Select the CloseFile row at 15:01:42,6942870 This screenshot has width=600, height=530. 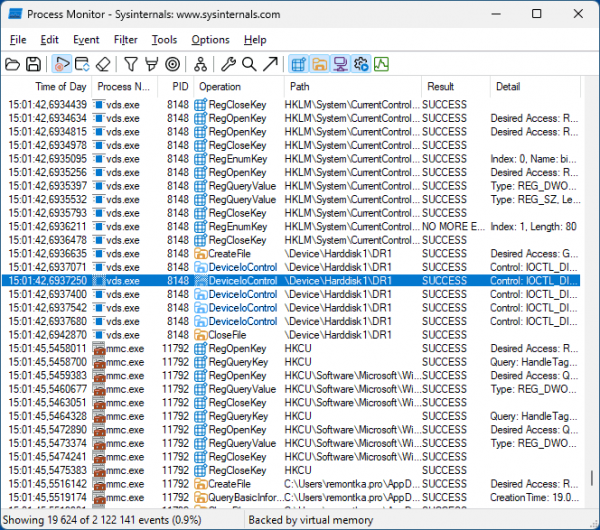coord(291,335)
